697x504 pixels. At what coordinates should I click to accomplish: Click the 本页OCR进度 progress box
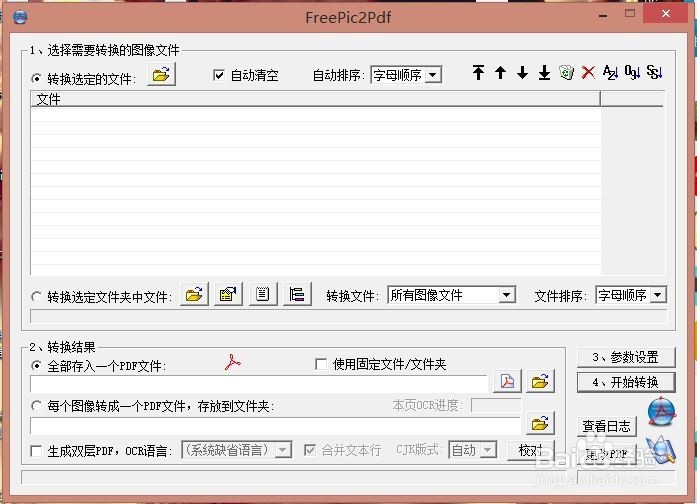[496, 405]
